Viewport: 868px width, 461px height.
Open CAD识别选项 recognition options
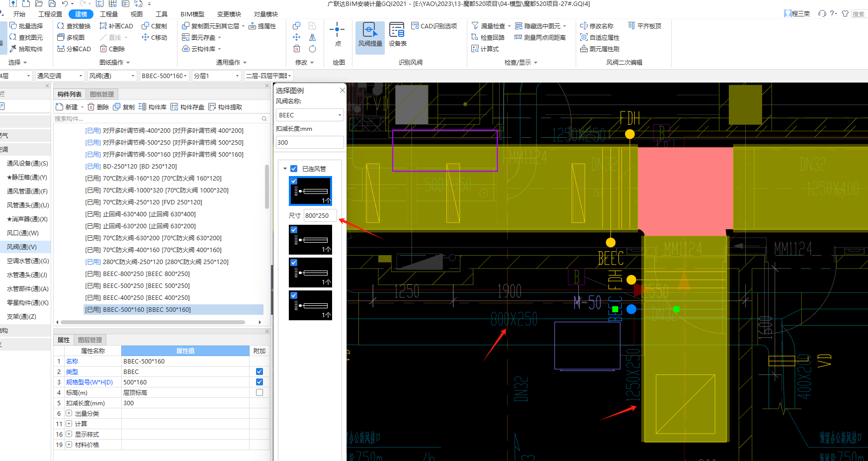[434, 26]
